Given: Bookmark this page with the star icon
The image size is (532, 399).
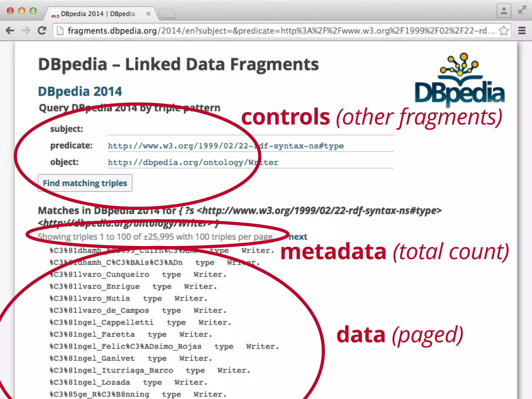Looking at the screenshot, I should pyautogui.click(x=504, y=31).
